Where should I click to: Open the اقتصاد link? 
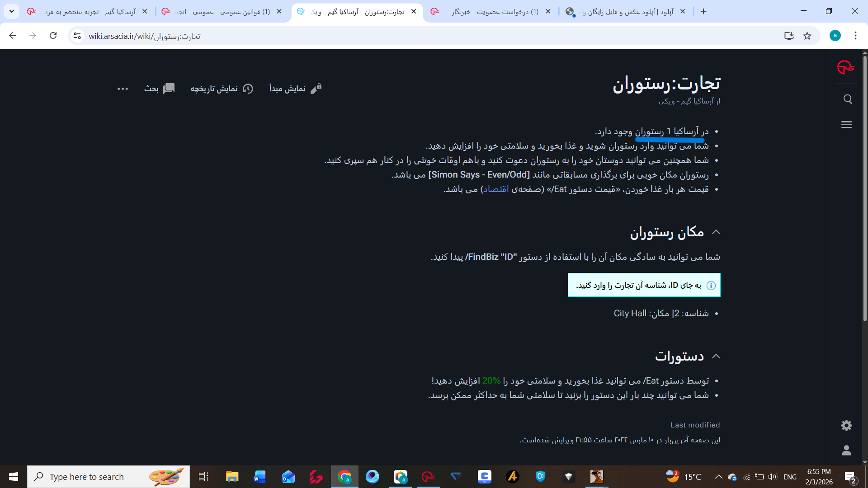pyautogui.click(x=496, y=189)
